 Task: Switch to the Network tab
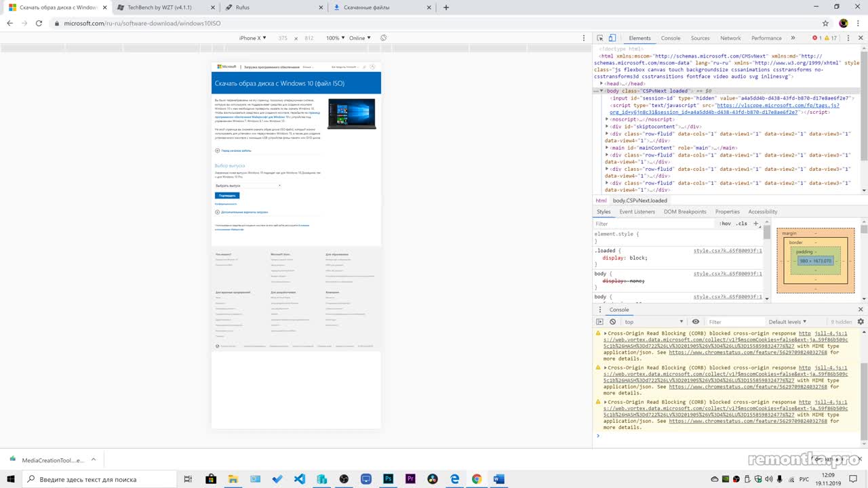730,38
